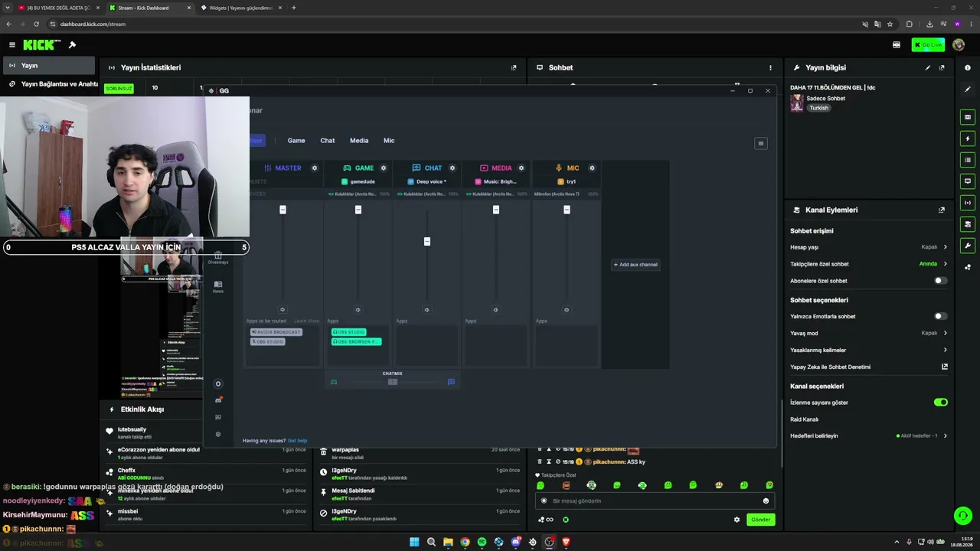
Task: Click the stream category thumbnail image
Action: click(x=797, y=103)
